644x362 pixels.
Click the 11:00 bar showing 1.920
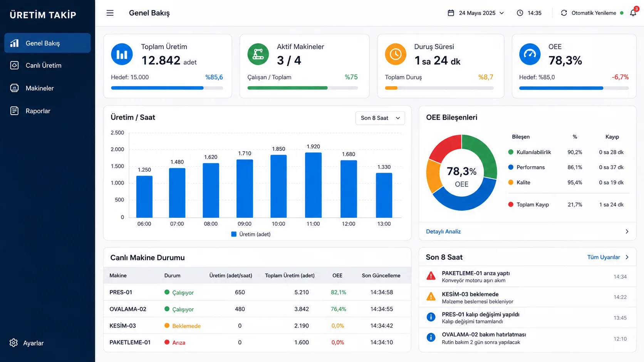tap(313, 185)
